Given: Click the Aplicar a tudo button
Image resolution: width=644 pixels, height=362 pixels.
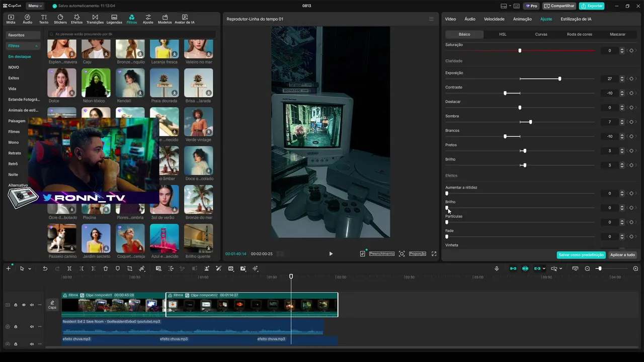Looking at the screenshot, I should click(x=622, y=255).
